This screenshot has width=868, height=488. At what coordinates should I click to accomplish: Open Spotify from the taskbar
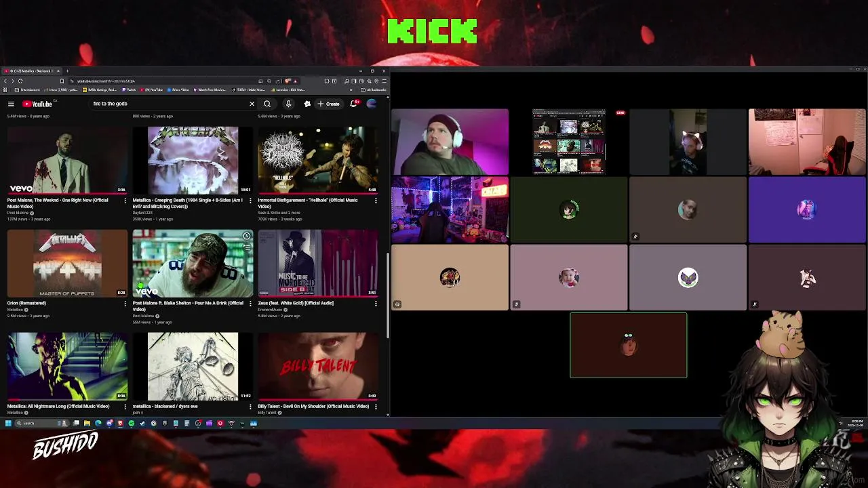click(x=132, y=423)
